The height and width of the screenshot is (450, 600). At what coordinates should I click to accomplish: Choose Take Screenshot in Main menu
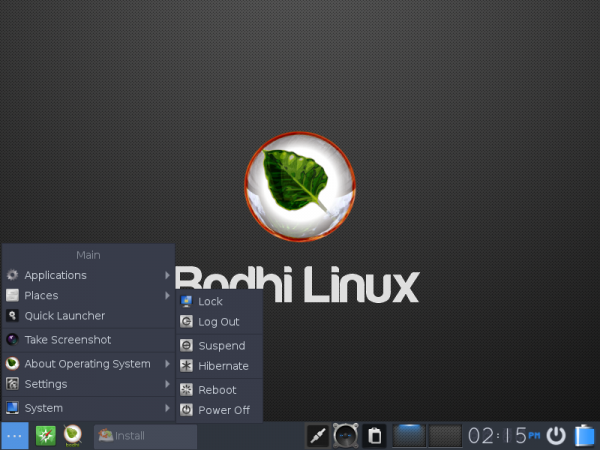pyautogui.click(x=88, y=340)
